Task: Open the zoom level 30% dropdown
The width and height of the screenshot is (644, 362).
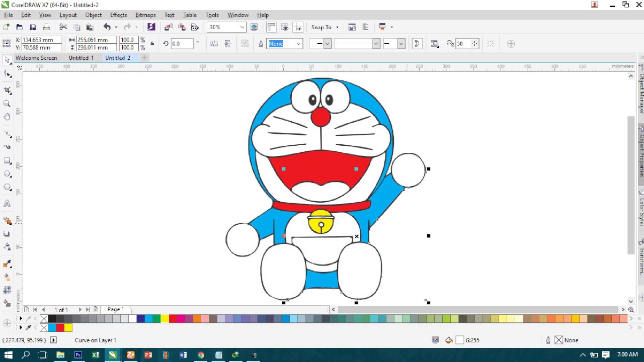Action: [x=242, y=27]
